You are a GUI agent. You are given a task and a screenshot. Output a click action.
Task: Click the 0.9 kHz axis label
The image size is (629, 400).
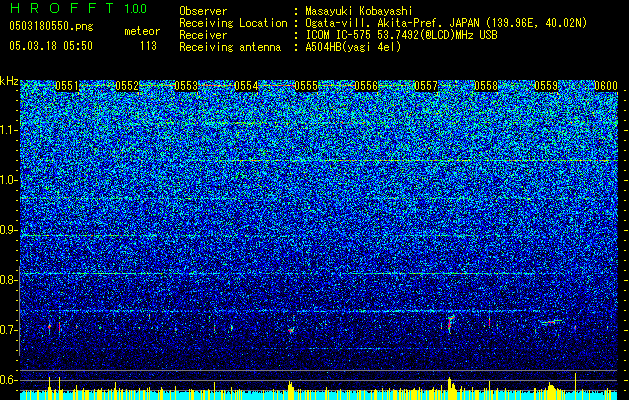tap(8, 230)
